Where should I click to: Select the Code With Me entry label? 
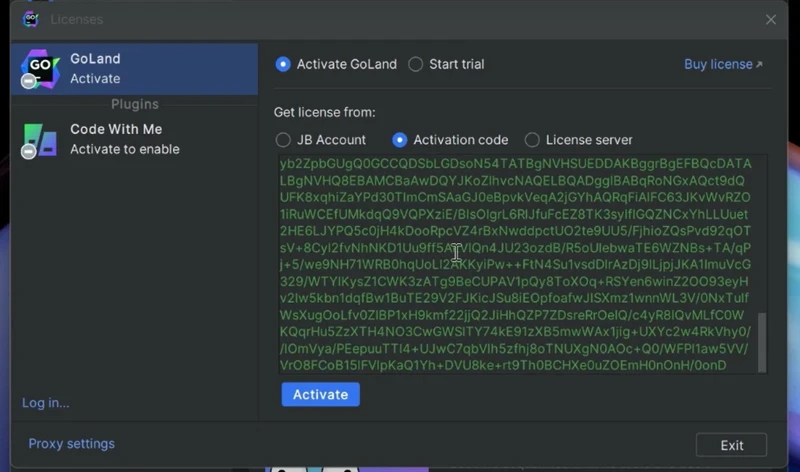124,139
